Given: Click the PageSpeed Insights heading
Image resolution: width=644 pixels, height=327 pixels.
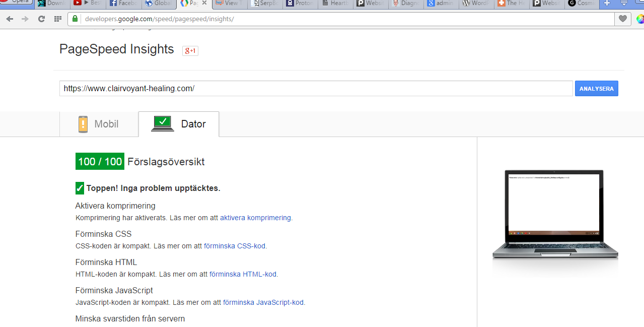Looking at the screenshot, I should point(116,49).
